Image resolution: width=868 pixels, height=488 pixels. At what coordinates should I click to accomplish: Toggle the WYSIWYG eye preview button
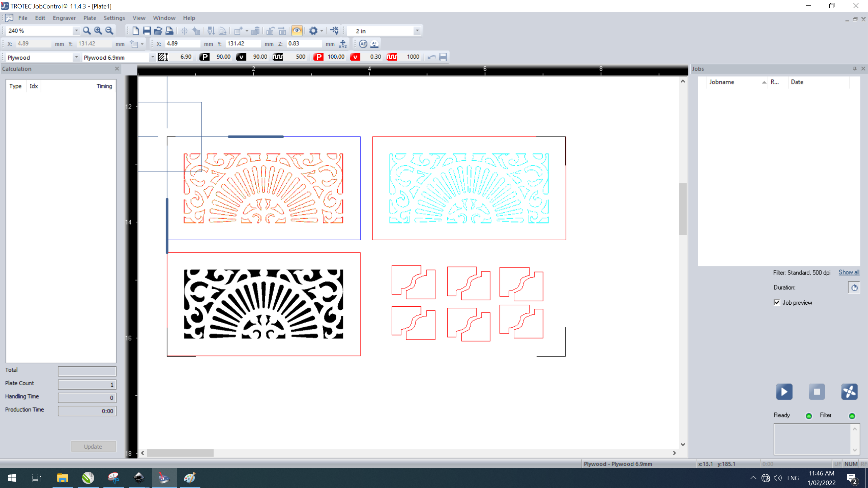[297, 31]
